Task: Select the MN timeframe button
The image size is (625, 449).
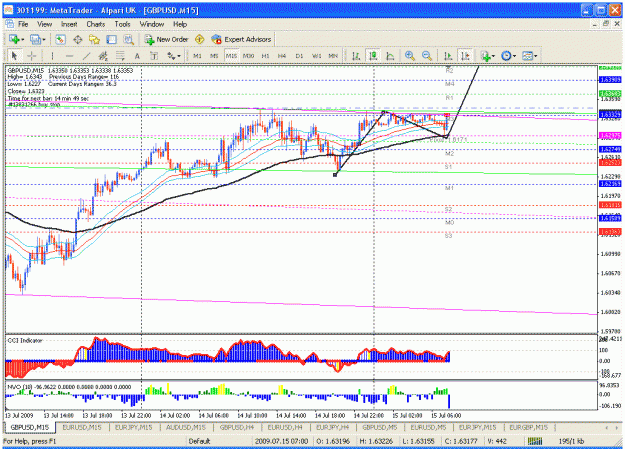Action: (x=333, y=56)
